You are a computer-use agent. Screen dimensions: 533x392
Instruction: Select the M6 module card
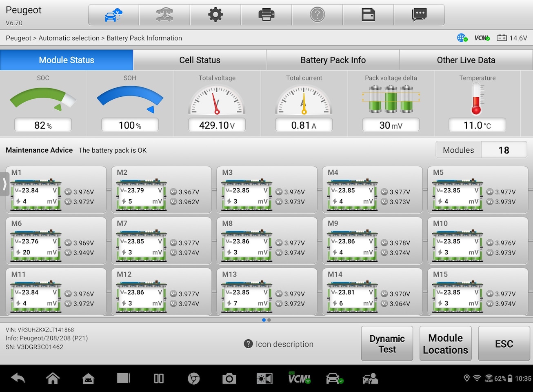[56, 241]
